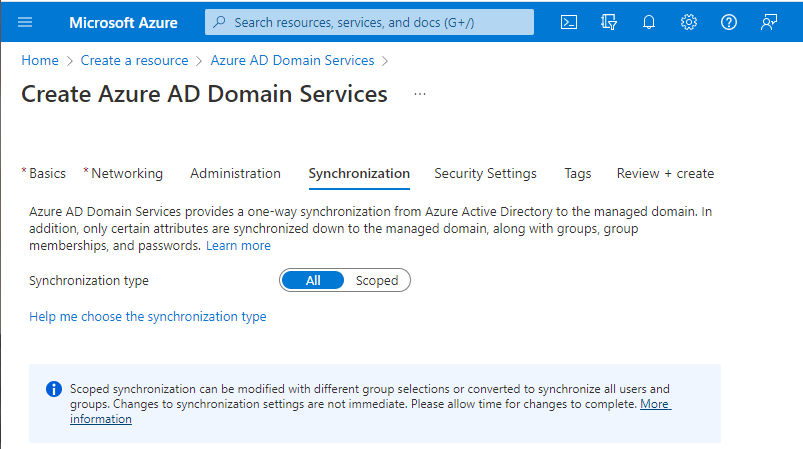The image size is (803, 449).
Task: Go to the Home breadcrumb
Action: coord(40,60)
